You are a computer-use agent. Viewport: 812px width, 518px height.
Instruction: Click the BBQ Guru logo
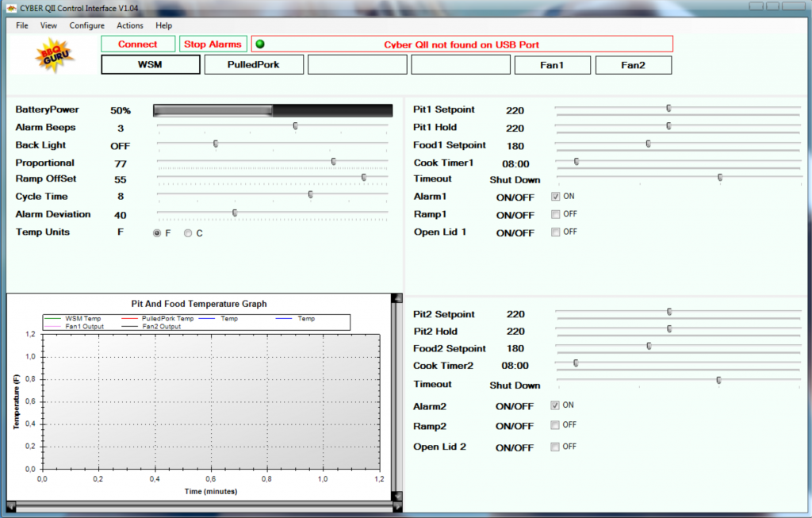[x=55, y=55]
